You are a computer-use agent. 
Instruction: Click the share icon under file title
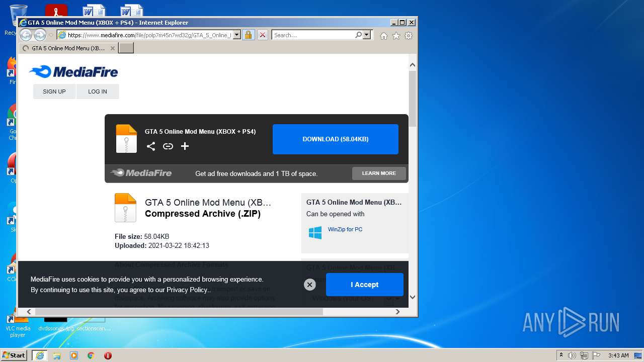[x=151, y=146]
